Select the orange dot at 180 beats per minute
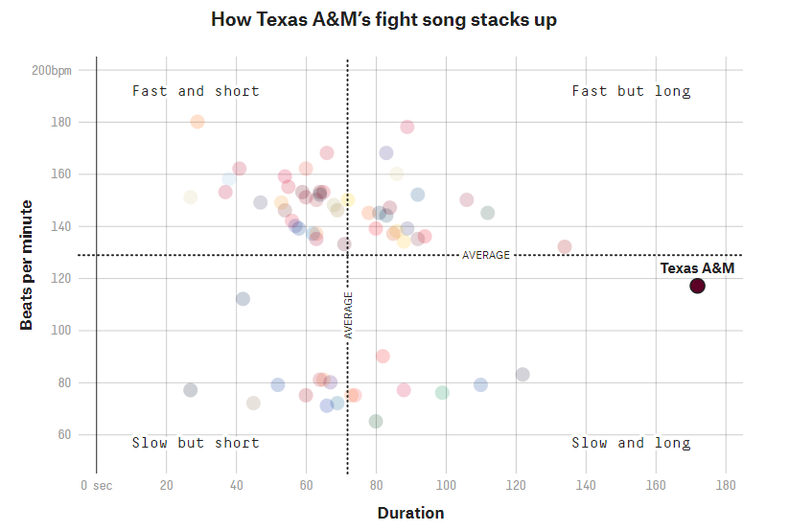This screenshot has height=531, width=812. coord(197,122)
